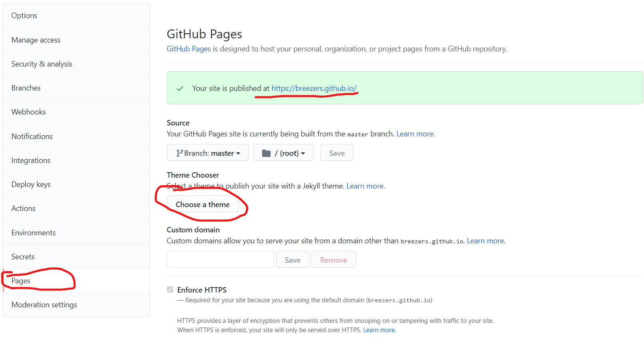Open the / (root) folder dropdown
This screenshot has width=644, height=349.
point(284,153)
